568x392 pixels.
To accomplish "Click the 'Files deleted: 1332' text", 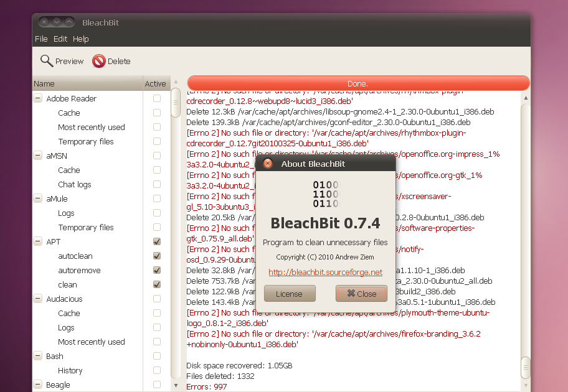I will (x=220, y=376).
